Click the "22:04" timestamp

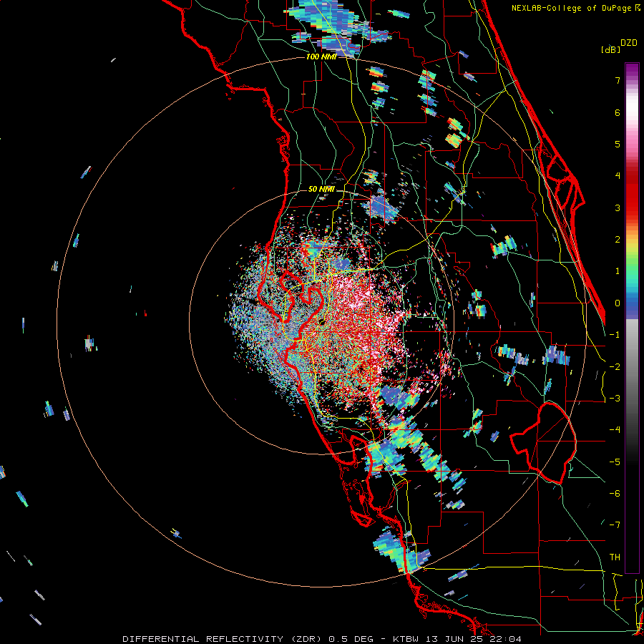[506, 639]
